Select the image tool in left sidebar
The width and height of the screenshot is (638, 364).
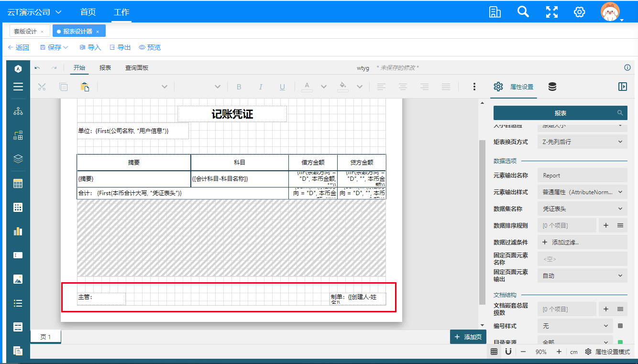18,279
